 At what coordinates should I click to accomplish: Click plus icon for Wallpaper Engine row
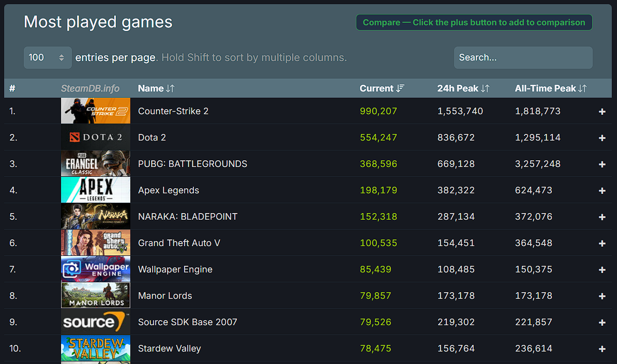click(601, 269)
